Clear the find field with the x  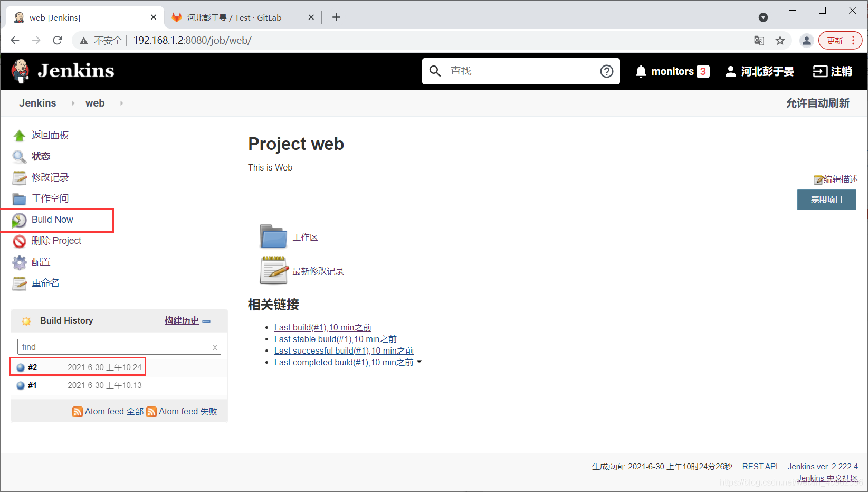tap(215, 347)
